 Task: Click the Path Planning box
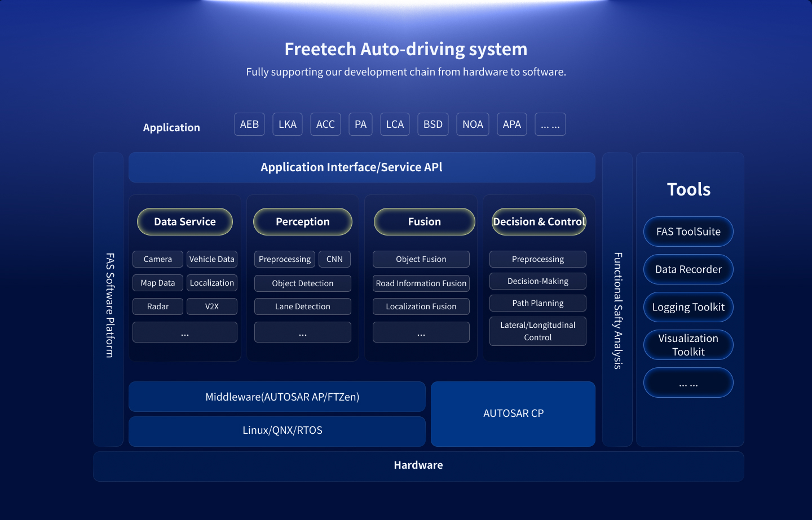click(538, 303)
